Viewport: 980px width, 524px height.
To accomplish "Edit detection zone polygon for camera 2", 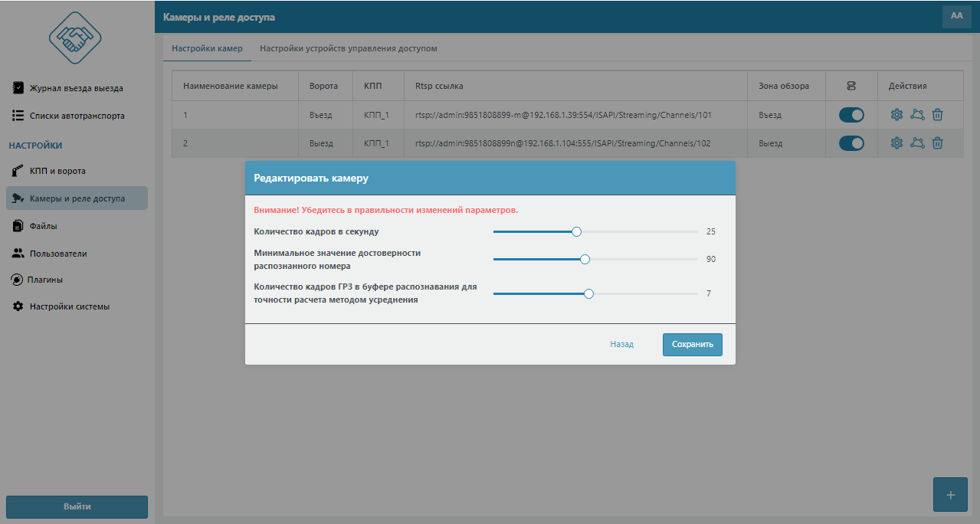I will 917,143.
